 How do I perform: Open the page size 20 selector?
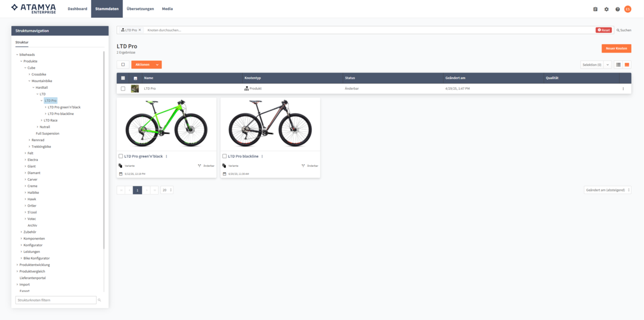tap(167, 190)
